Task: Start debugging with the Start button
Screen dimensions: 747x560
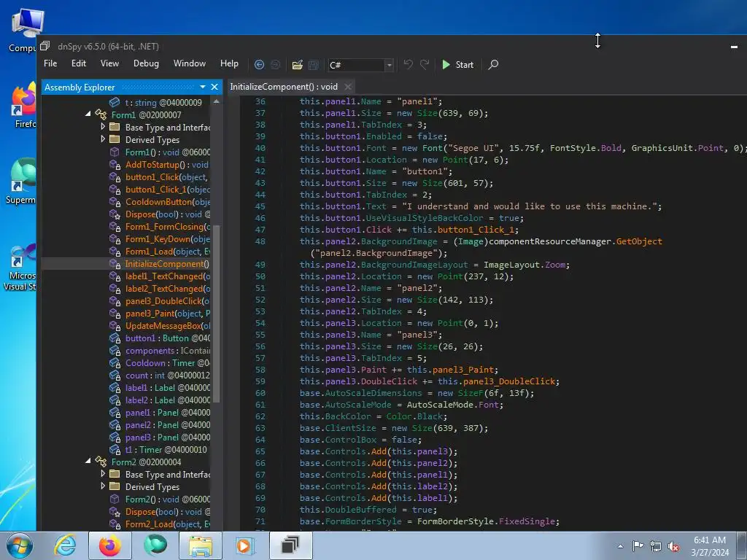Action: pos(457,65)
